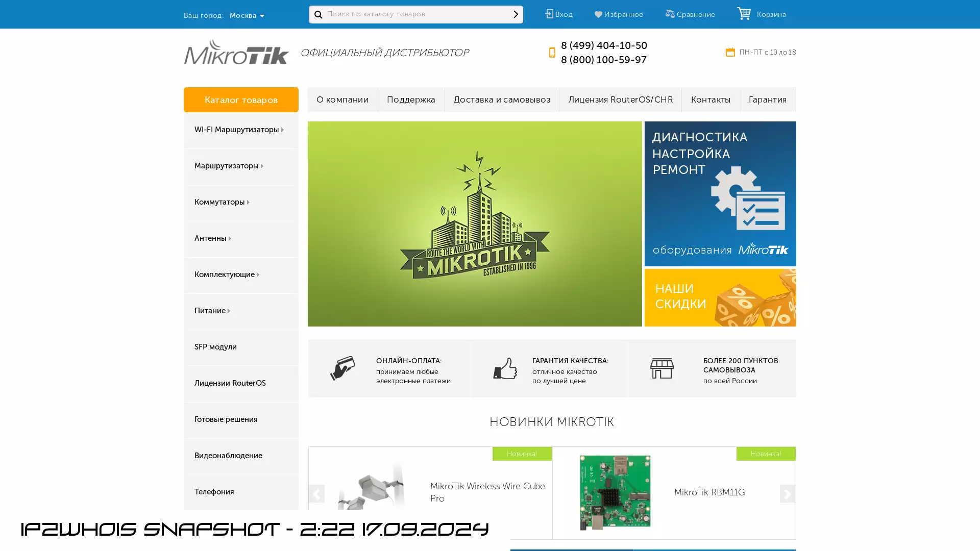The image size is (980, 551).
Task: Click the green MikroTik city banner
Action: click(475, 224)
